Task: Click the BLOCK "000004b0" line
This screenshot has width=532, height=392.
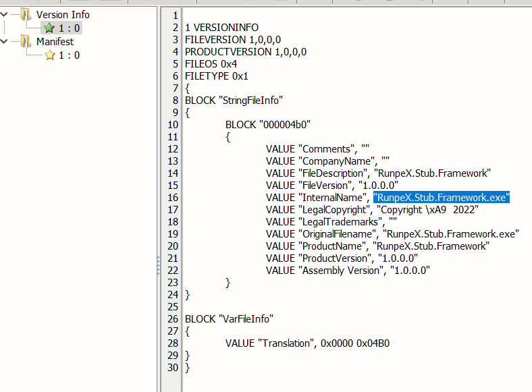Action: (268, 125)
